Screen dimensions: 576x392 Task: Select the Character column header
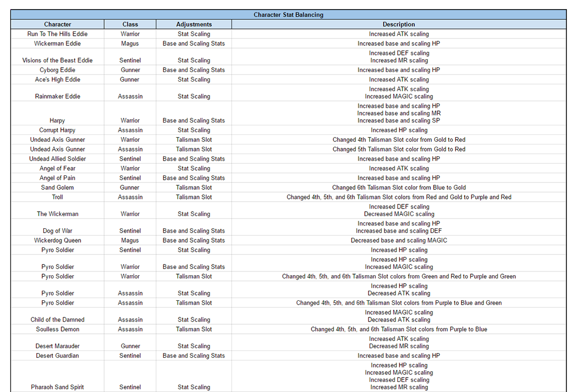click(x=58, y=25)
